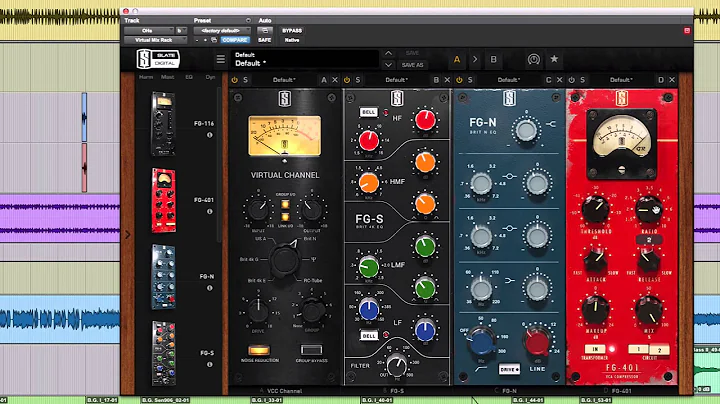Go to next preset with down chevron
The width and height of the screenshot is (720, 404).
pyautogui.click(x=388, y=65)
